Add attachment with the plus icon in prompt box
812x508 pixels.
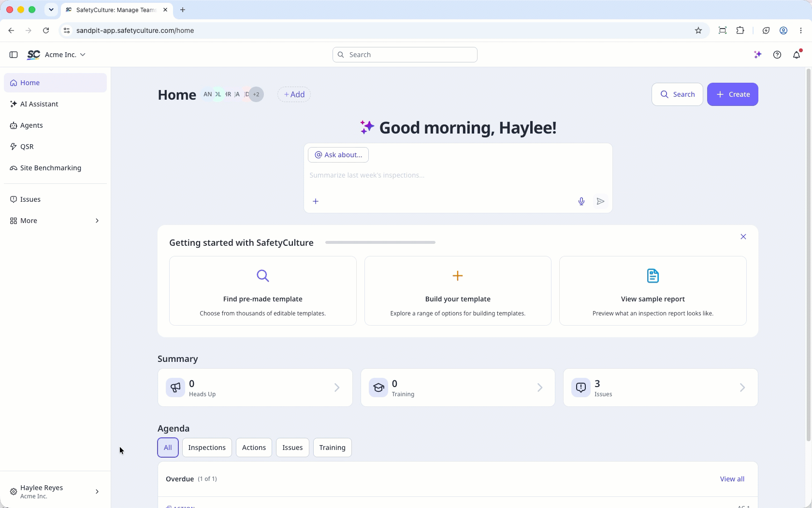click(x=316, y=201)
